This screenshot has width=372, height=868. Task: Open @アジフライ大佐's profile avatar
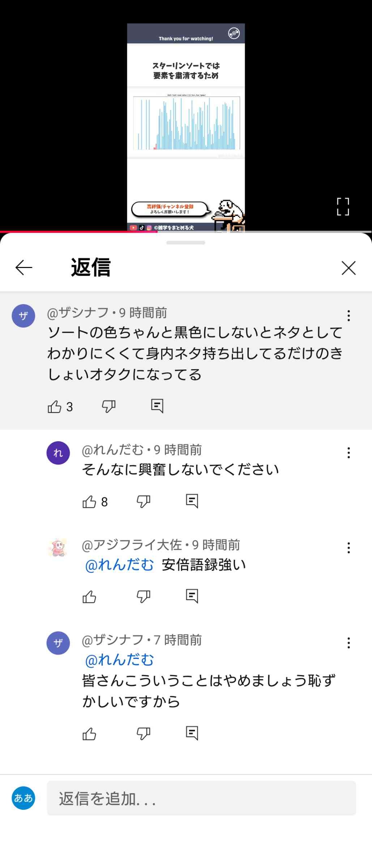(58, 548)
